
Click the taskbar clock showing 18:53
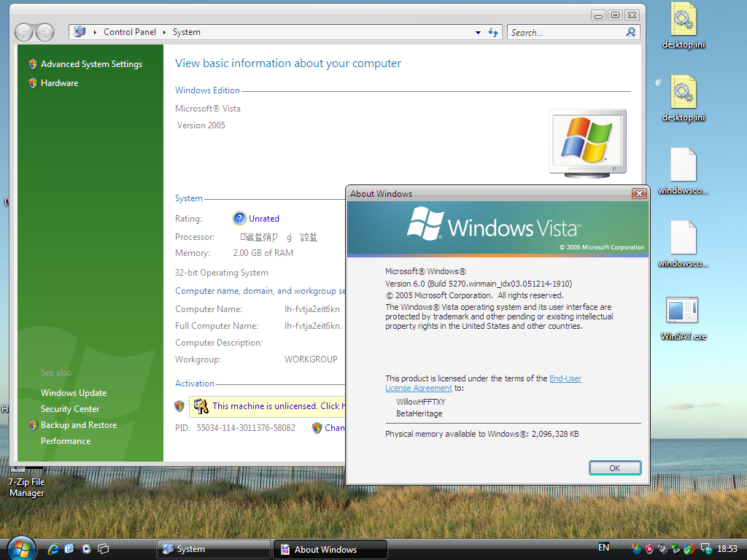point(727,549)
